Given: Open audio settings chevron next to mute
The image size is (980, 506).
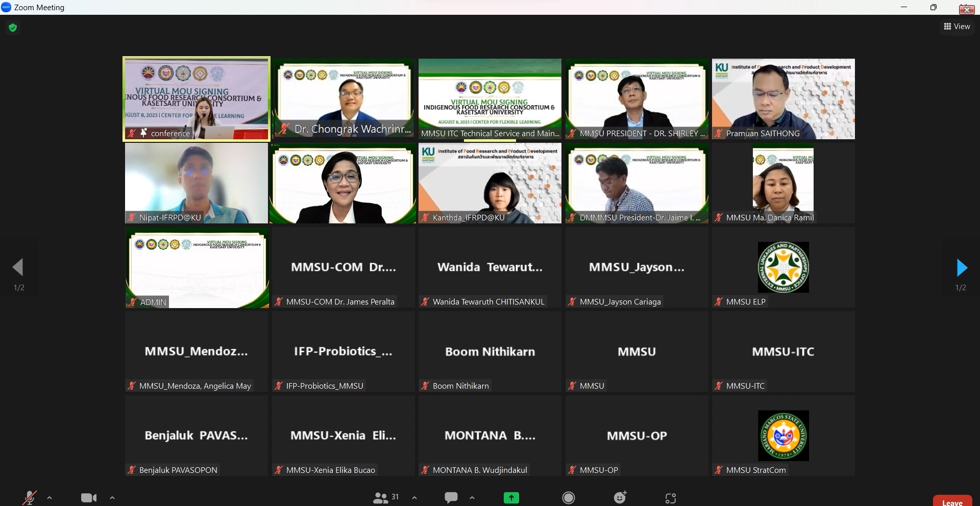Looking at the screenshot, I should pos(49,498).
